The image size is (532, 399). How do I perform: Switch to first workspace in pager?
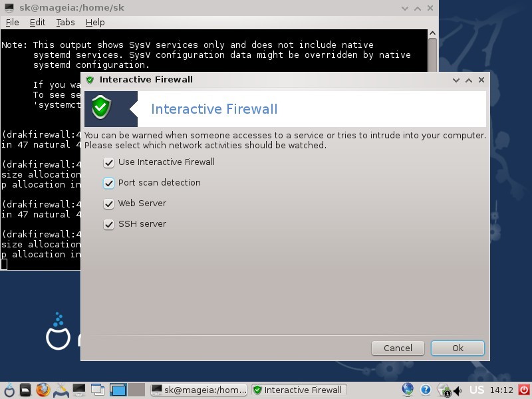pyautogui.click(x=118, y=390)
